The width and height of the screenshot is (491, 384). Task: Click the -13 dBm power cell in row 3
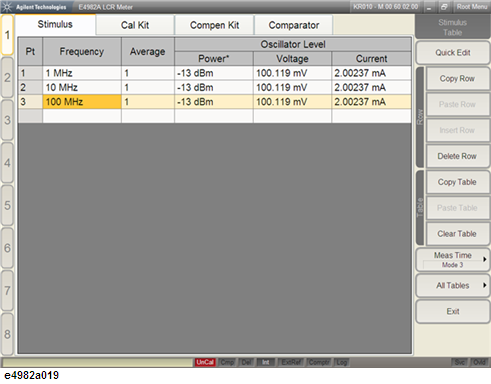pos(214,102)
